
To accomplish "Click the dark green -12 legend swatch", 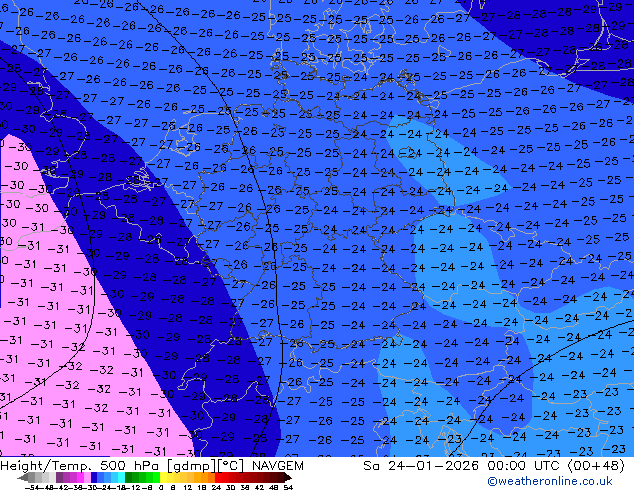I will click(x=129, y=477).
